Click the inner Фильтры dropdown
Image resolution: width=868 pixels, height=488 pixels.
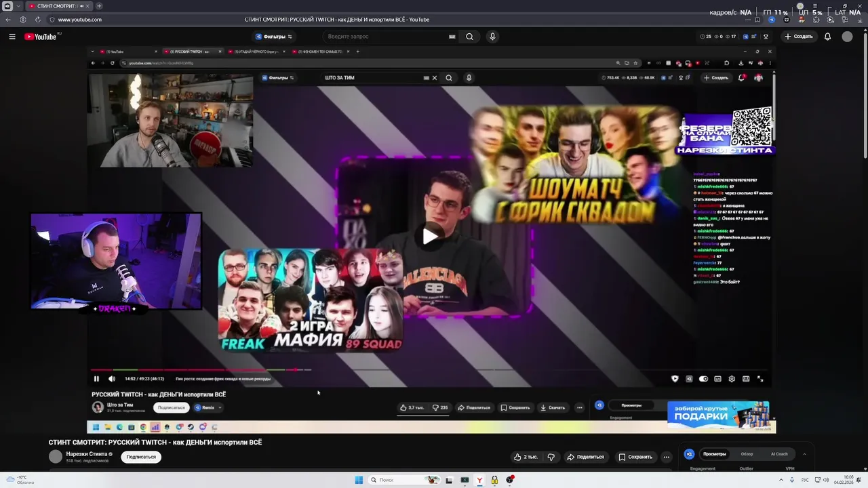click(278, 78)
